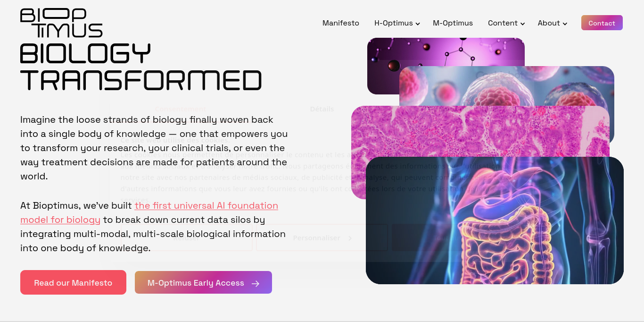Click the chevron arrow inside Personnaliser button
The width and height of the screenshot is (644, 322).
350,238
